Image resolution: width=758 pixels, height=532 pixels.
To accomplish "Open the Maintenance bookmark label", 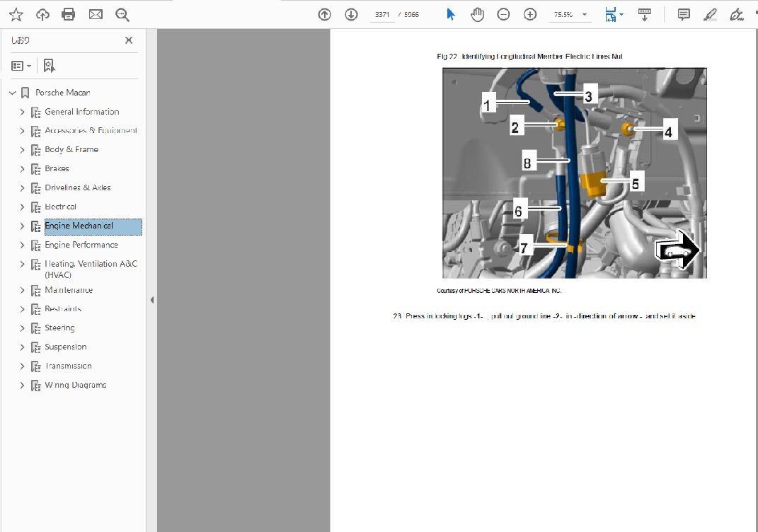I will click(x=69, y=290).
